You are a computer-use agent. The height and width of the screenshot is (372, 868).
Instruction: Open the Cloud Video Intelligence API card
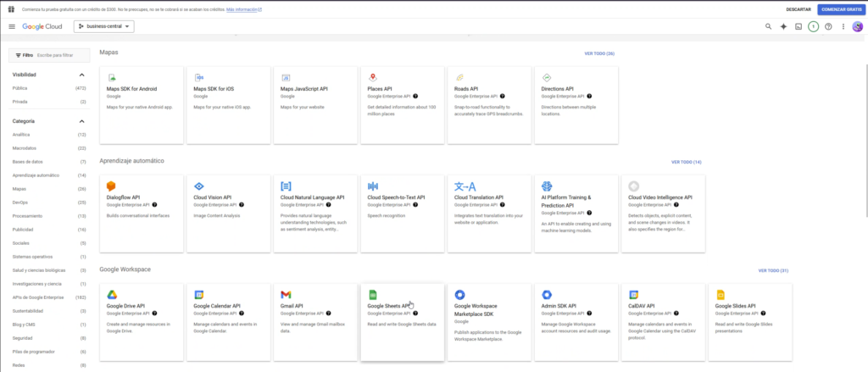click(663, 214)
